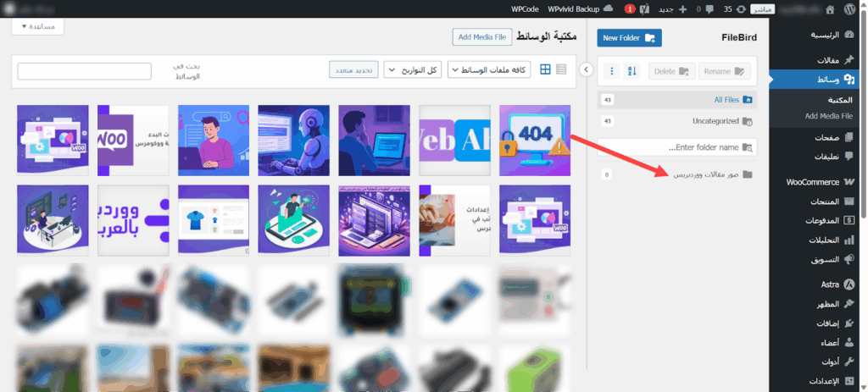Click the New Folder button
The height and width of the screenshot is (392, 868).
(x=630, y=38)
